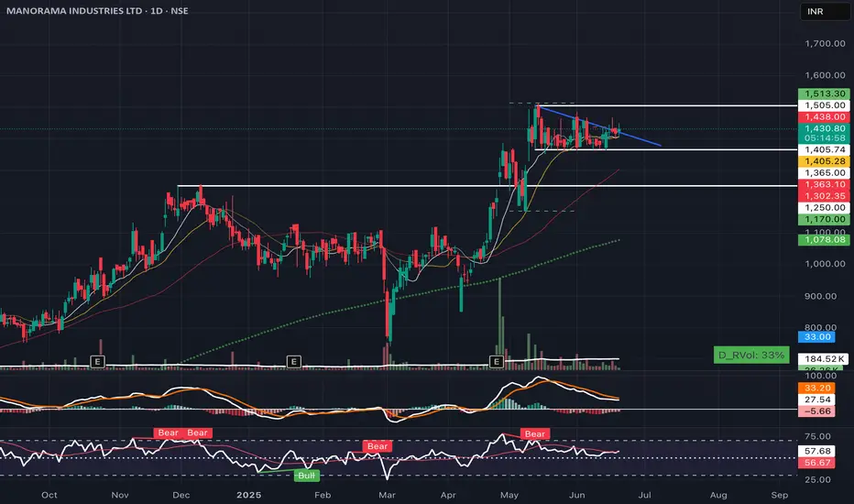Click the D_RVol: 33% label

coord(751,356)
